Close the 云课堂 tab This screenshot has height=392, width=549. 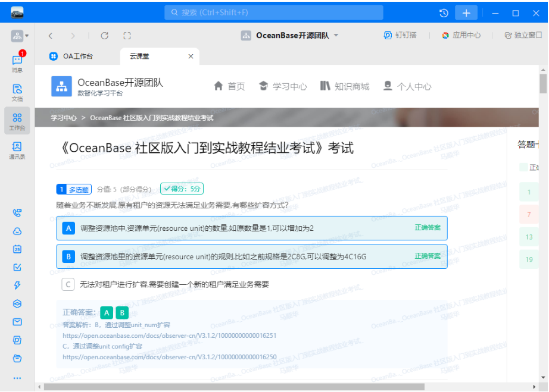[x=191, y=57]
